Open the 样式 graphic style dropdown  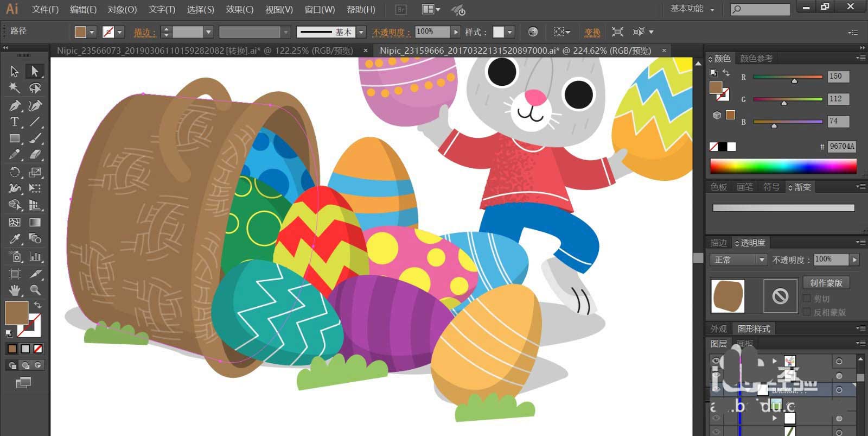point(509,32)
